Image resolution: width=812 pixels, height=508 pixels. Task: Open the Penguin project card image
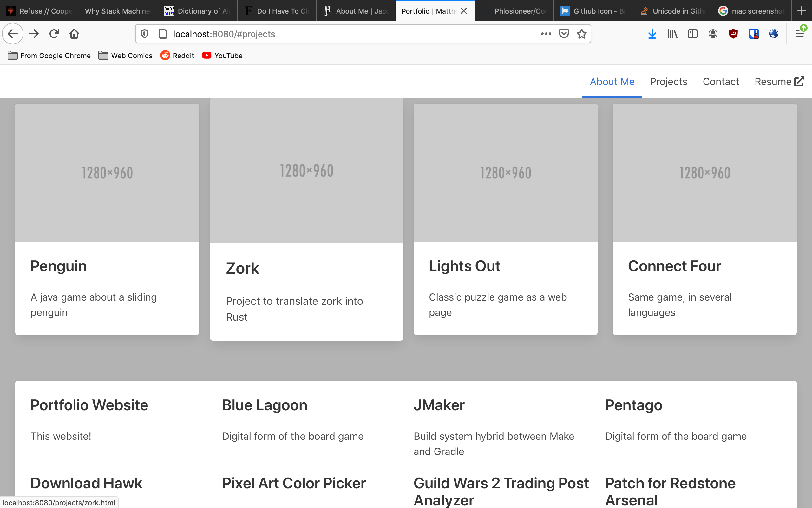coord(107,172)
